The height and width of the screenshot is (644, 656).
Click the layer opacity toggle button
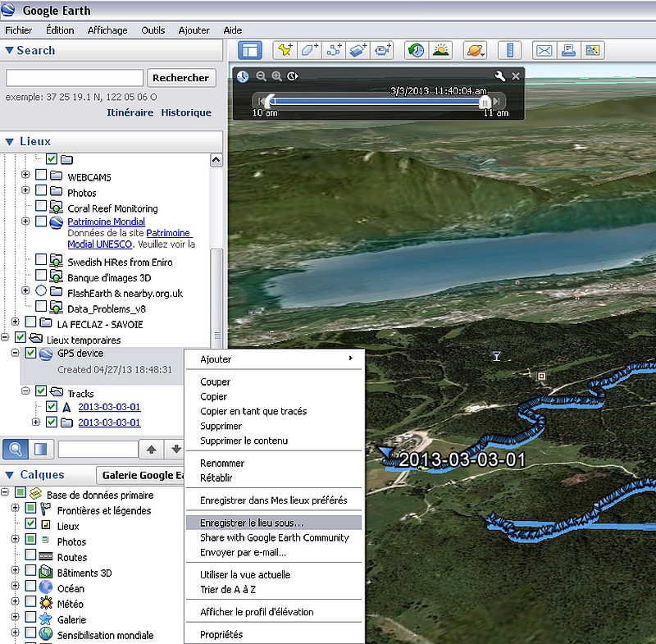[40, 449]
